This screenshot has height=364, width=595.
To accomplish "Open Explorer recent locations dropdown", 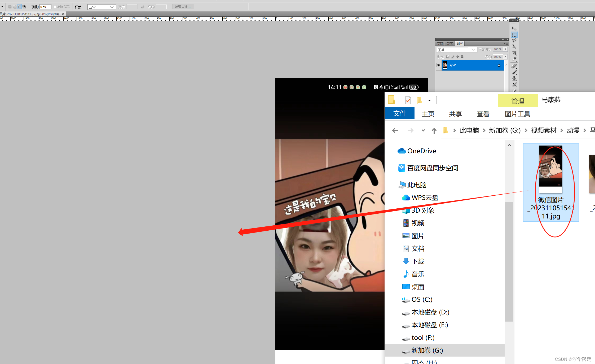I will tap(423, 130).
